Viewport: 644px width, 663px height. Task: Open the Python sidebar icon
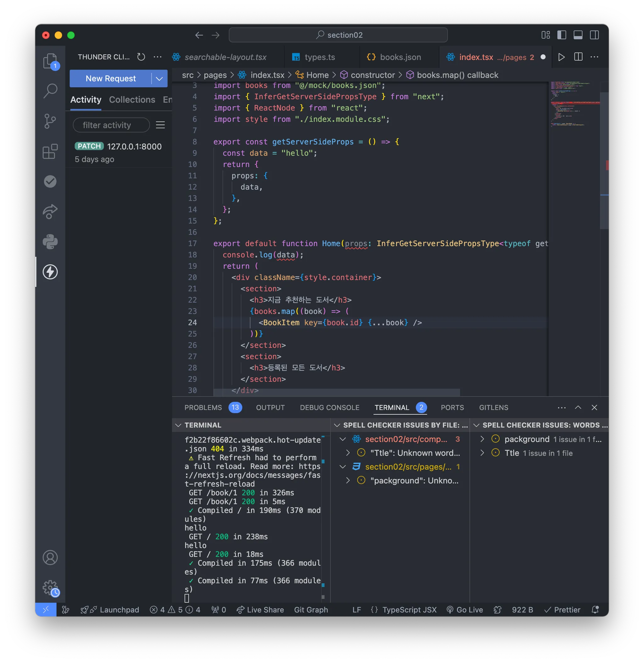point(50,242)
